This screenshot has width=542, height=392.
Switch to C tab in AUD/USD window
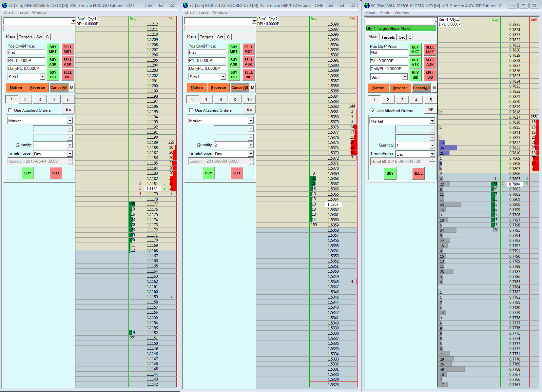pyautogui.click(x=410, y=37)
